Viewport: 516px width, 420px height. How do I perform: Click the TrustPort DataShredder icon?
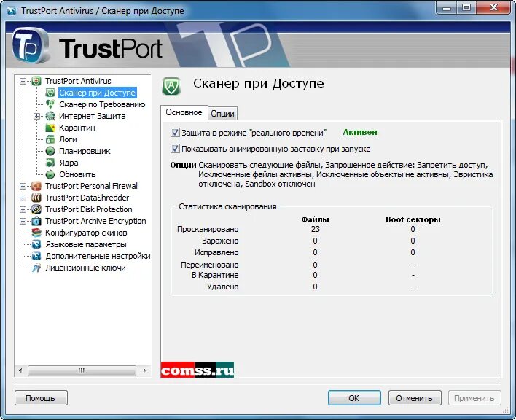tap(36, 198)
